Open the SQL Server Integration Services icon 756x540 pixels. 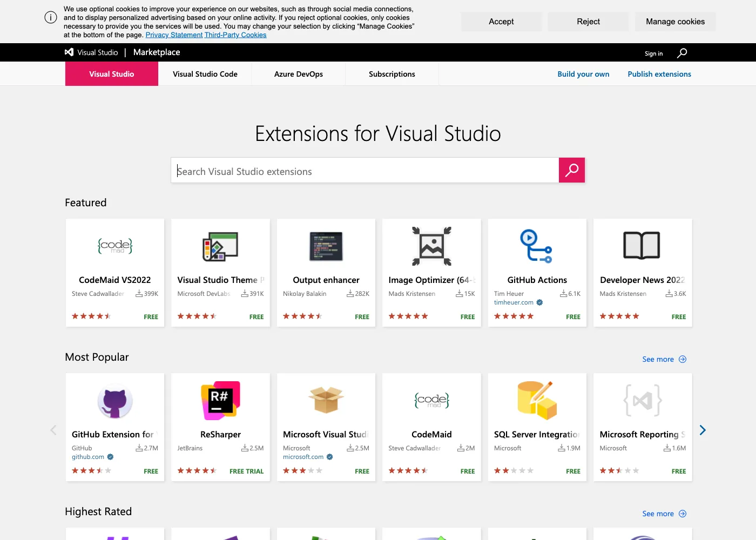[x=537, y=401]
